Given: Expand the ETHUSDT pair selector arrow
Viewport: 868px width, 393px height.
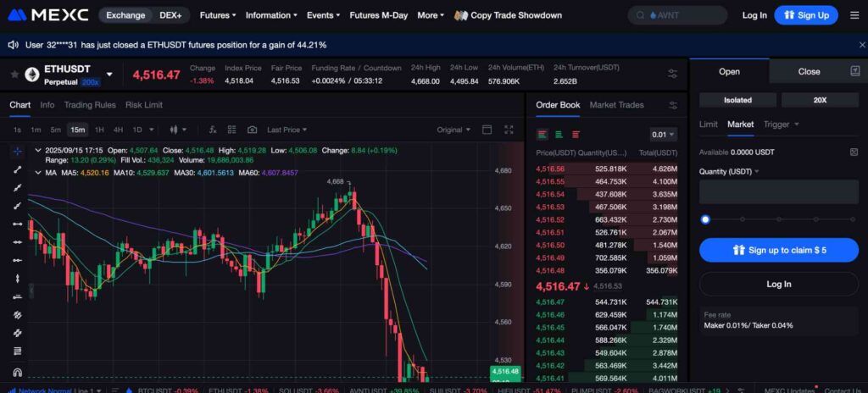Looking at the screenshot, I should [x=109, y=75].
